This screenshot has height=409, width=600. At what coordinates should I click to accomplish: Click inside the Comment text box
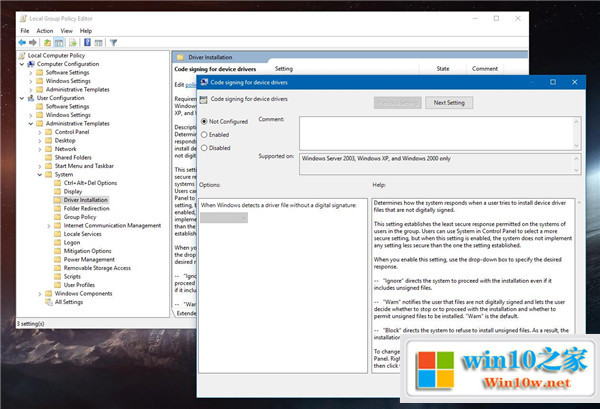(436, 134)
